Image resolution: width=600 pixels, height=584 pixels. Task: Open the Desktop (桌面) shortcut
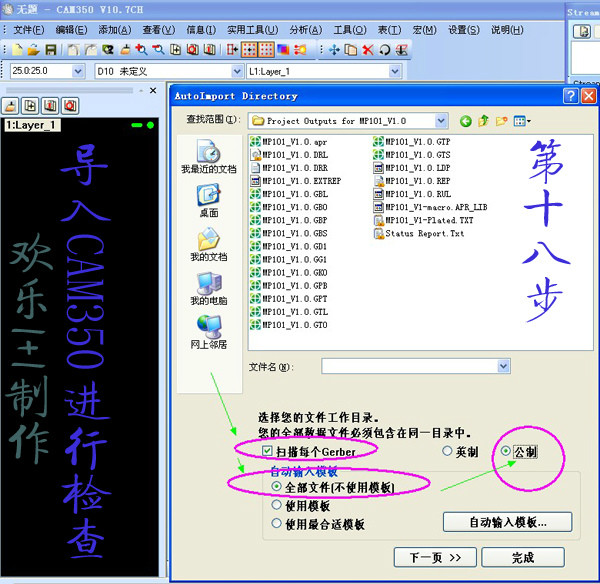(209, 201)
